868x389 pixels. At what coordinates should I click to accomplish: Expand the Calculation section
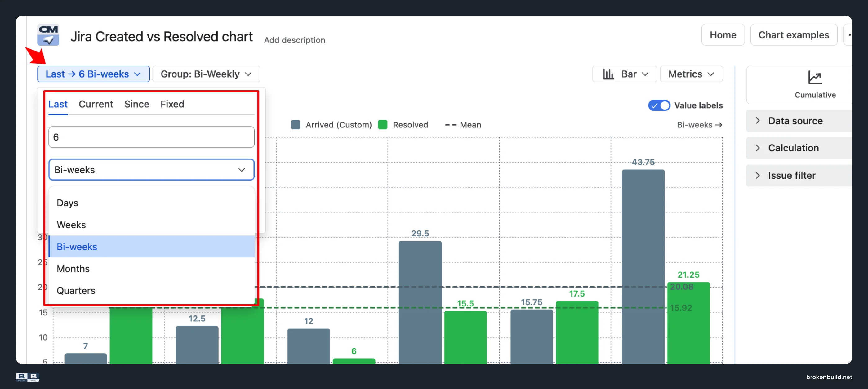coord(799,148)
